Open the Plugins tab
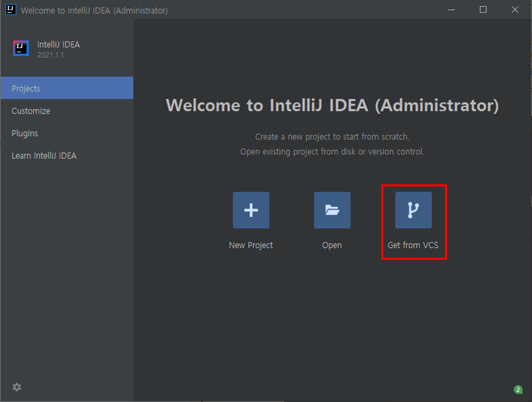Screen dimensions: 532x402 (67, 133)
